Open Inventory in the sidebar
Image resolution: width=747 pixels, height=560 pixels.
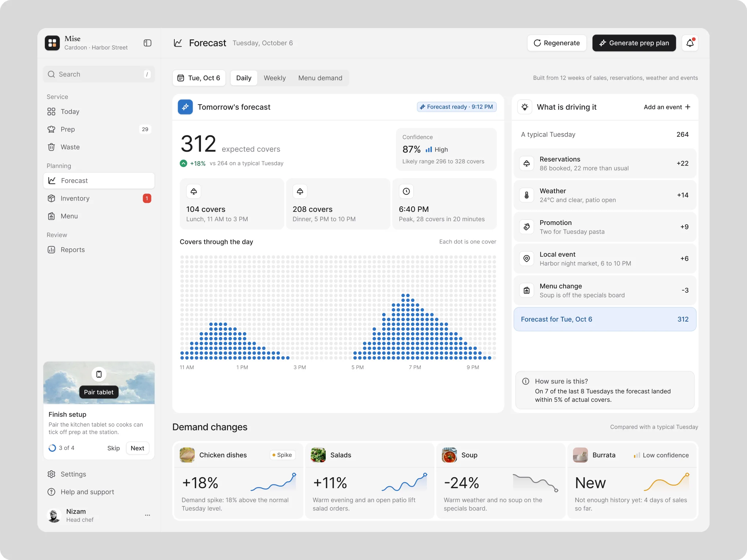(99, 198)
